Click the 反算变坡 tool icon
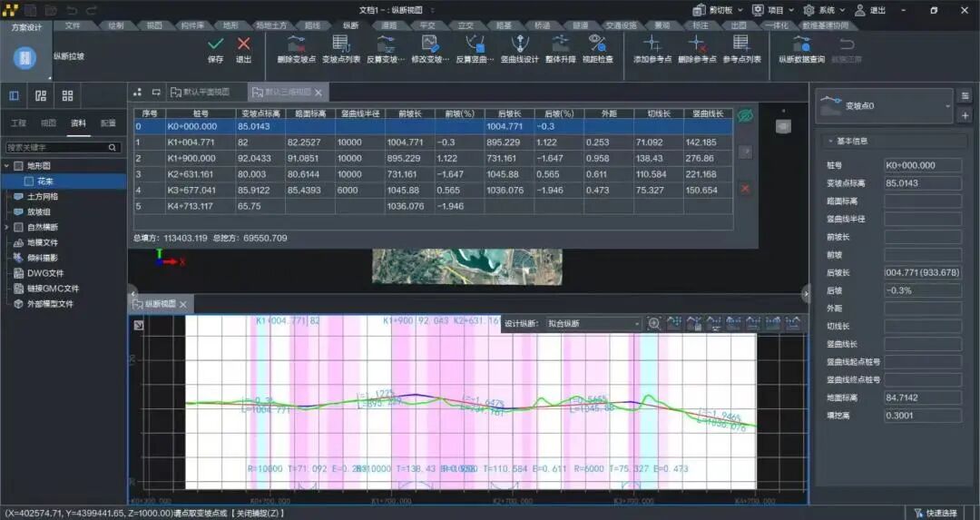The image size is (980, 520). pos(386,44)
